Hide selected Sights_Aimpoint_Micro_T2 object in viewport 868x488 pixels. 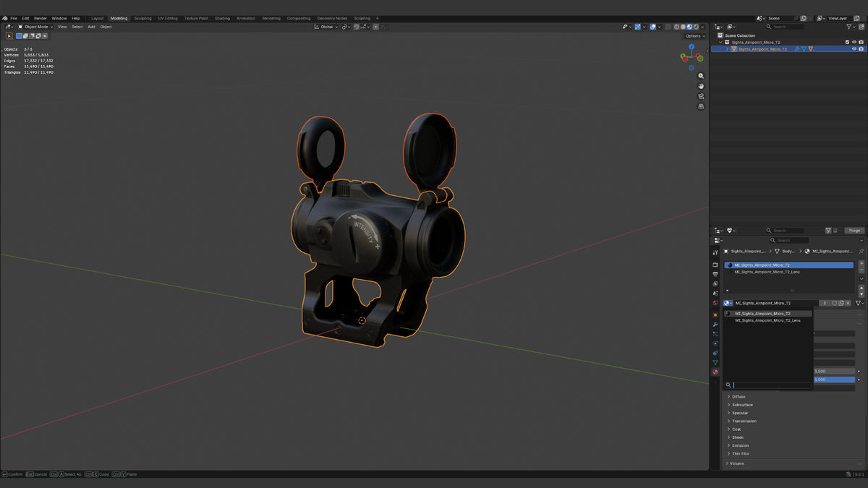click(854, 49)
